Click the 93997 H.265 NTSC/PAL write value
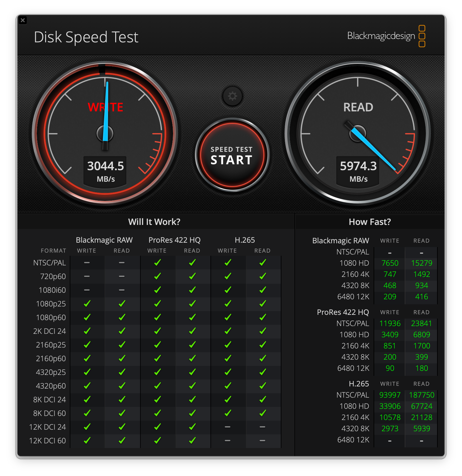This screenshot has width=462, height=476. [390, 395]
